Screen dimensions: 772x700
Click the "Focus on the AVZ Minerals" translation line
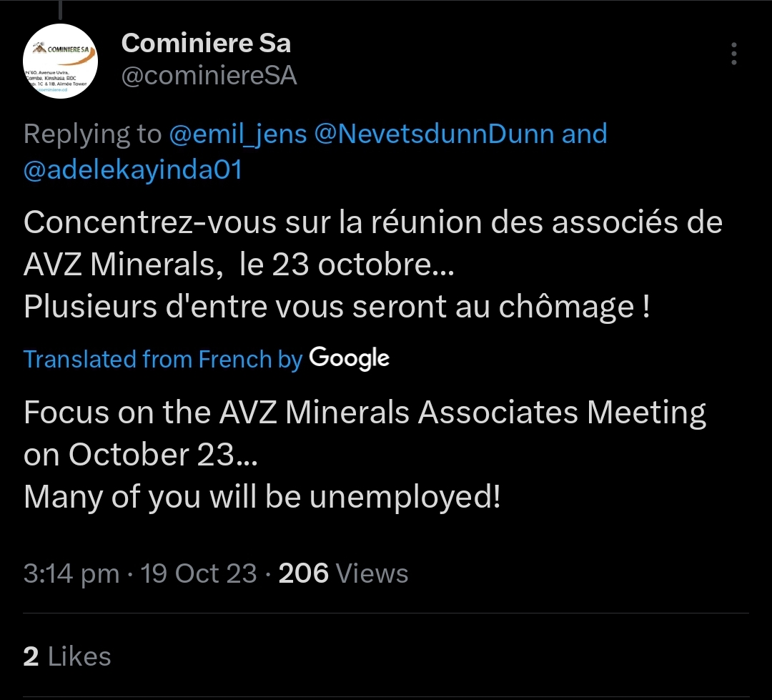point(365,413)
